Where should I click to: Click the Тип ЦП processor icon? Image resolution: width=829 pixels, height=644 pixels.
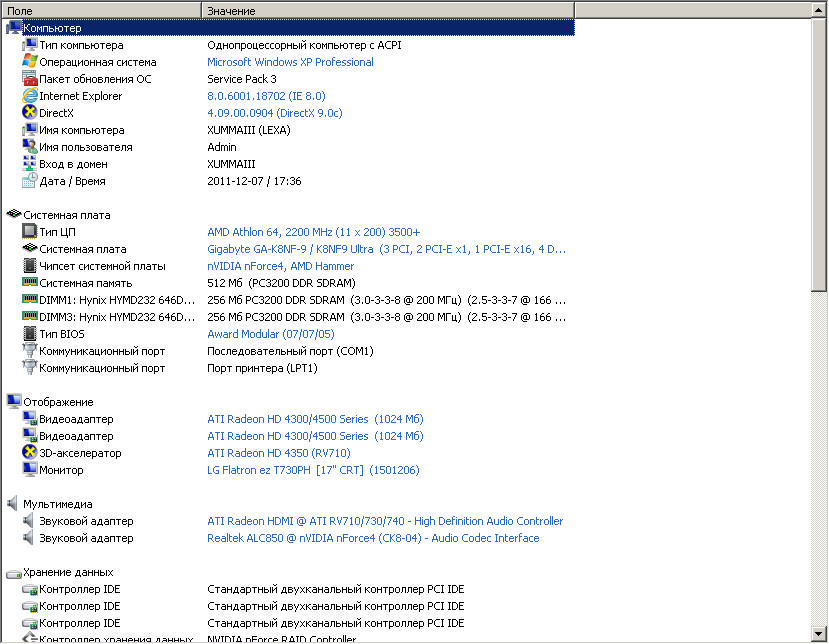pos(30,232)
